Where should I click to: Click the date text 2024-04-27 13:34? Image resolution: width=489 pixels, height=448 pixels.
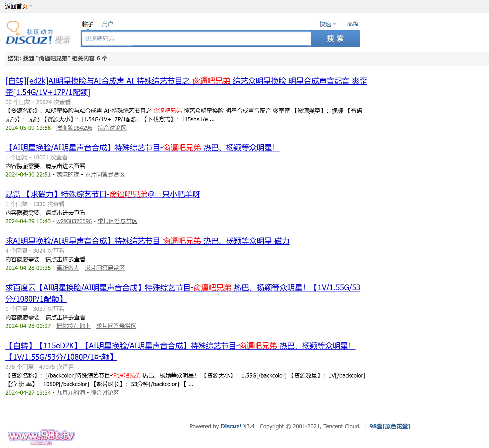tap(28, 393)
